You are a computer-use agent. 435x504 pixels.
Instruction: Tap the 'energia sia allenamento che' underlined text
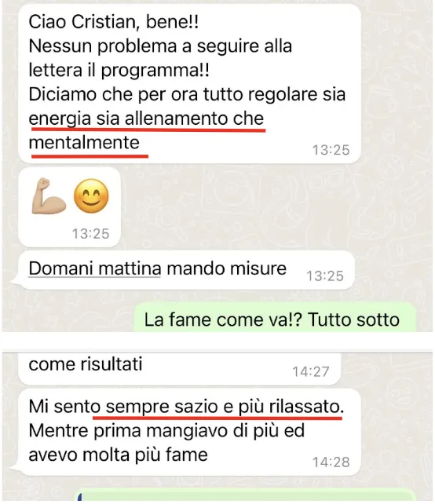pos(146,119)
